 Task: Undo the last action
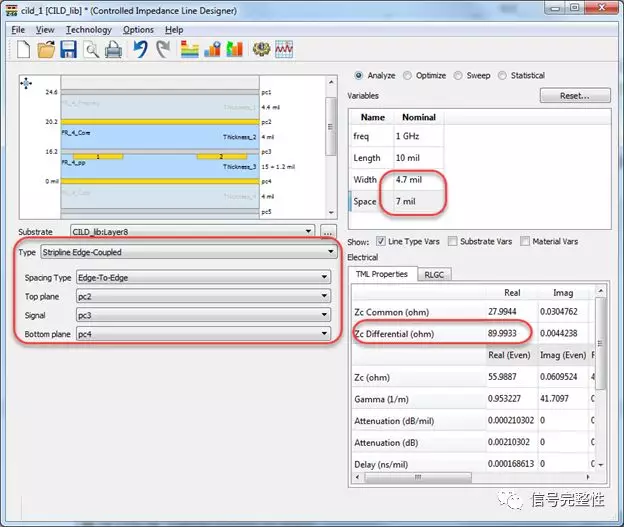(140, 50)
